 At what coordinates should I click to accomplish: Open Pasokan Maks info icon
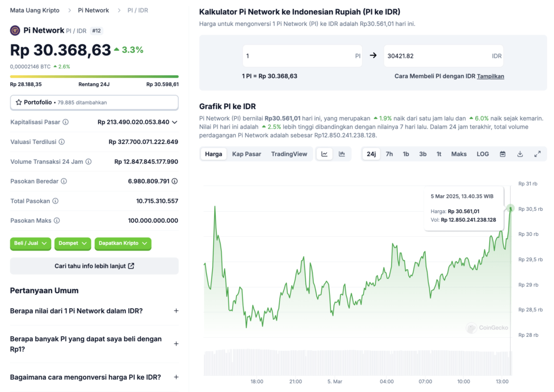point(57,221)
